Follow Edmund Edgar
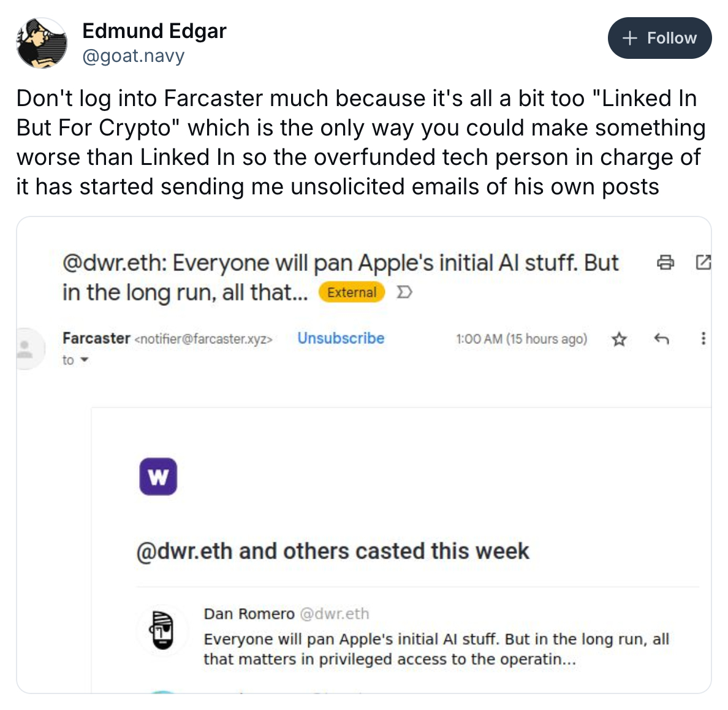The image size is (728, 710). tap(659, 38)
